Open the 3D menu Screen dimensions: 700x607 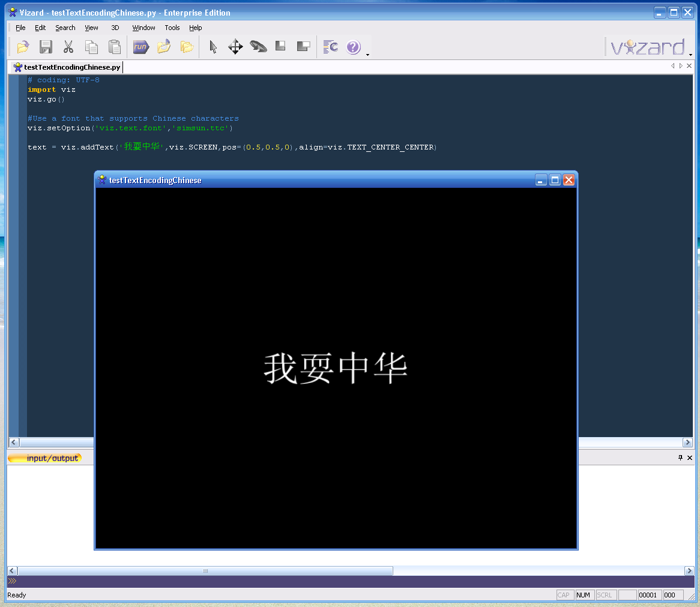pyautogui.click(x=115, y=28)
